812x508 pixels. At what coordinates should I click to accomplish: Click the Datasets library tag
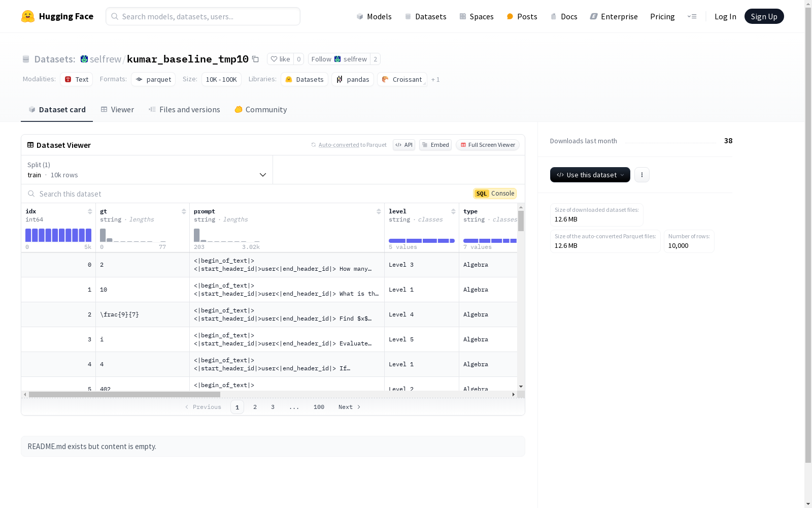304,79
